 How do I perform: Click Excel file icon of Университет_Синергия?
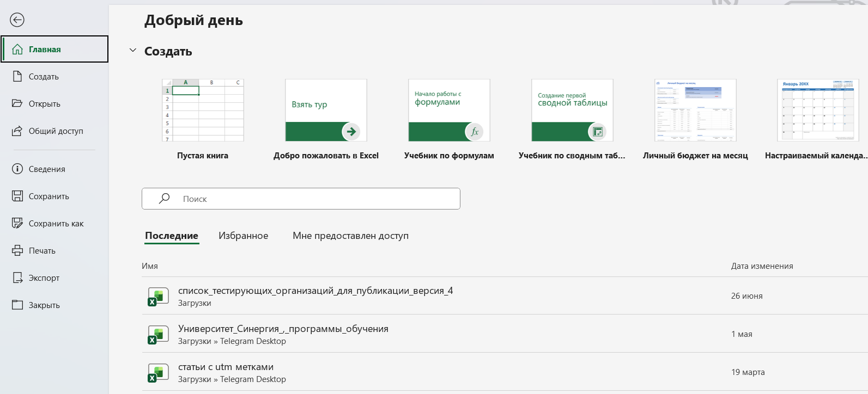(x=158, y=335)
